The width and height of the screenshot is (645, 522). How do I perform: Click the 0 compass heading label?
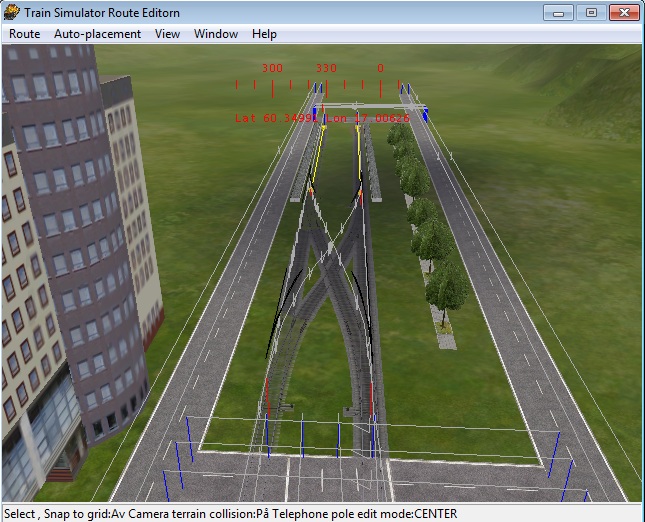pyautogui.click(x=380, y=68)
